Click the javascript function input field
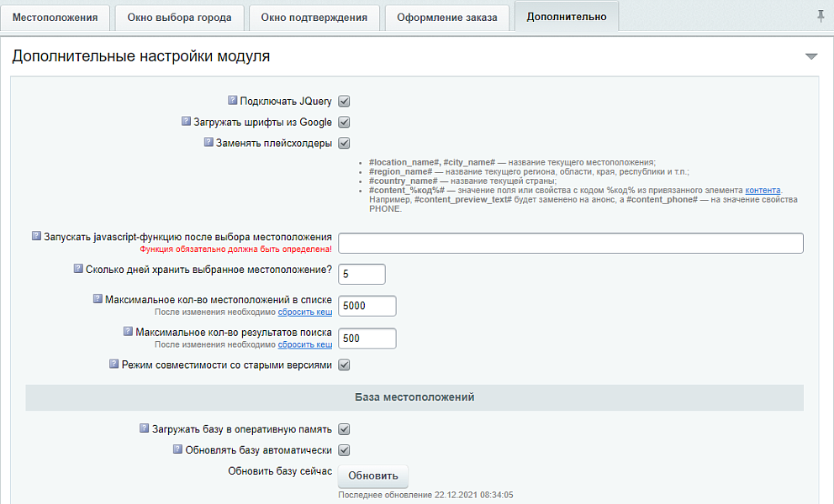 572,243
